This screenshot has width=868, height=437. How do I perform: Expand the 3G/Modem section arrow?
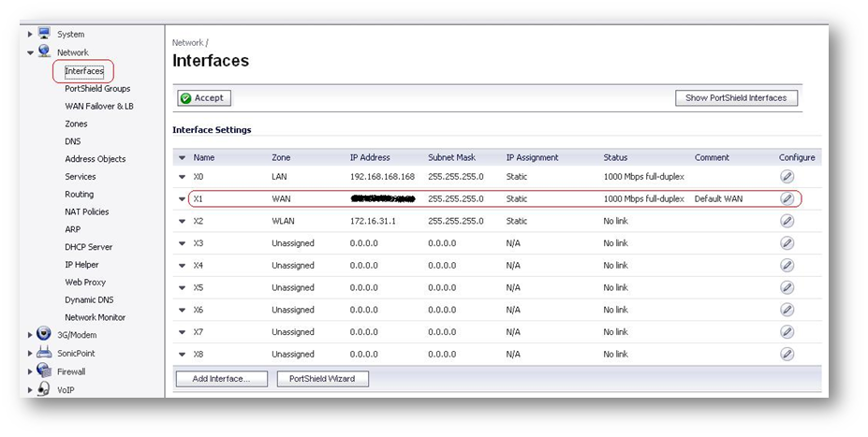30,335
